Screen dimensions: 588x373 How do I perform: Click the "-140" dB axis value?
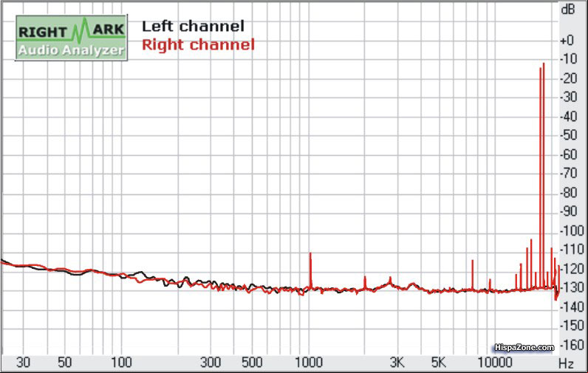572,307
